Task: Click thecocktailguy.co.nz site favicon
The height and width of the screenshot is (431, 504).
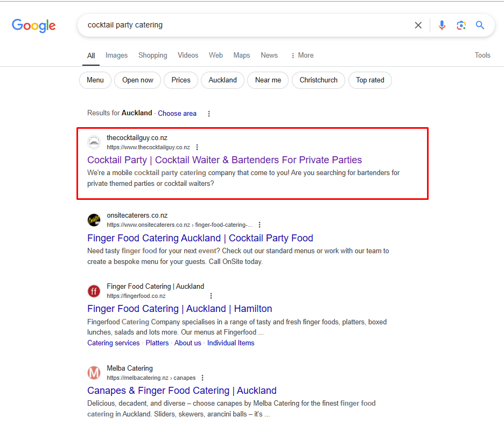Action: pyautogui.click(x=94, y=142)
